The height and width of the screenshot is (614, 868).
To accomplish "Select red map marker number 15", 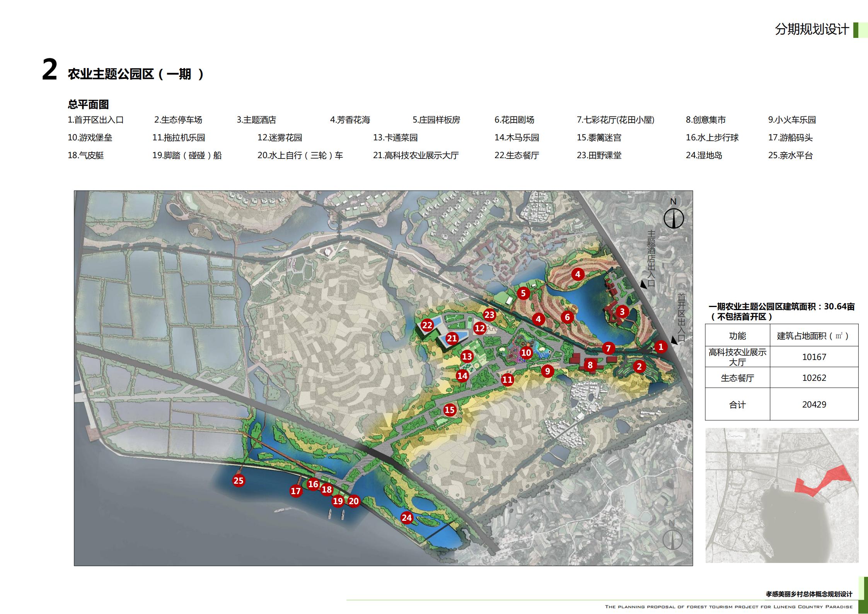I will point(449,410).
